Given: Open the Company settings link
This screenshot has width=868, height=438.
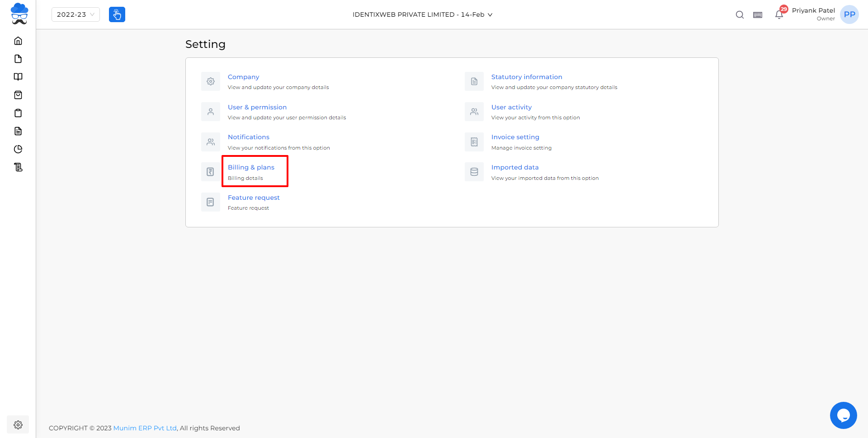Looking at the screenshot, I should click(243, 77).
